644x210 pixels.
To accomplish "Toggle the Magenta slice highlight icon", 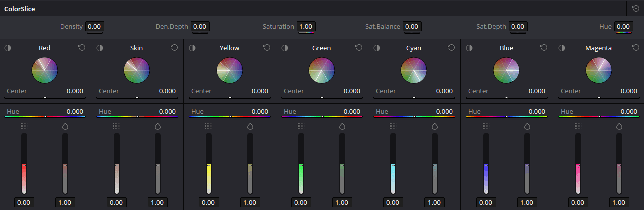I will tap(561, 48).
